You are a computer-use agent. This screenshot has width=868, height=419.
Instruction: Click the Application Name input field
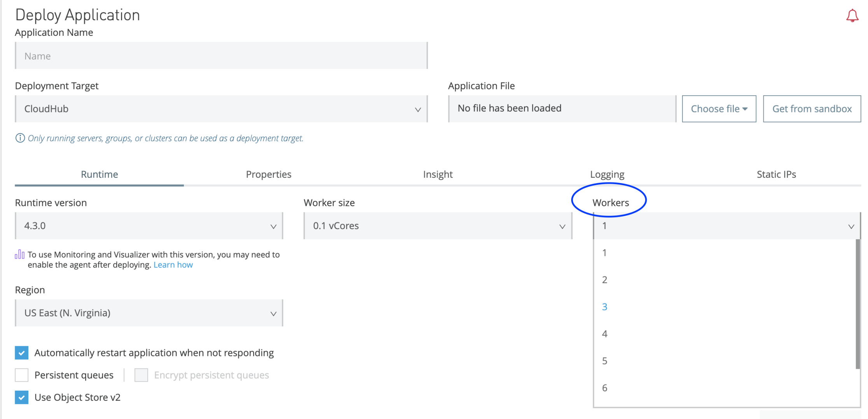pos(221,56)
